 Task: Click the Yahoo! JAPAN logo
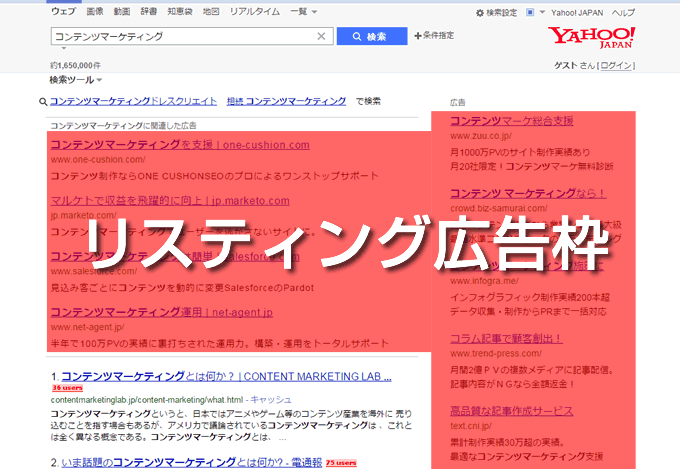[592, 37]
